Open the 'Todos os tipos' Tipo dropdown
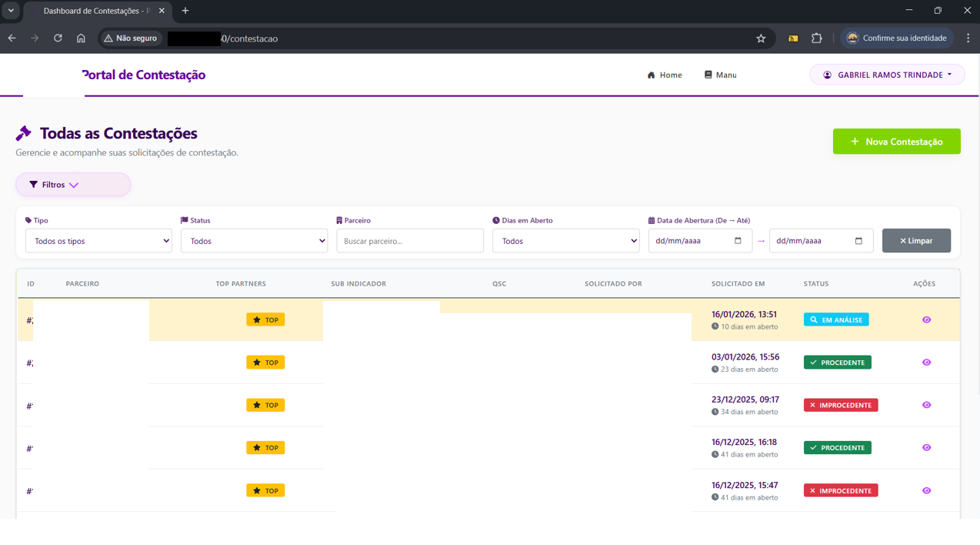This screenshot has width=980, height=545. pos(98,240)
